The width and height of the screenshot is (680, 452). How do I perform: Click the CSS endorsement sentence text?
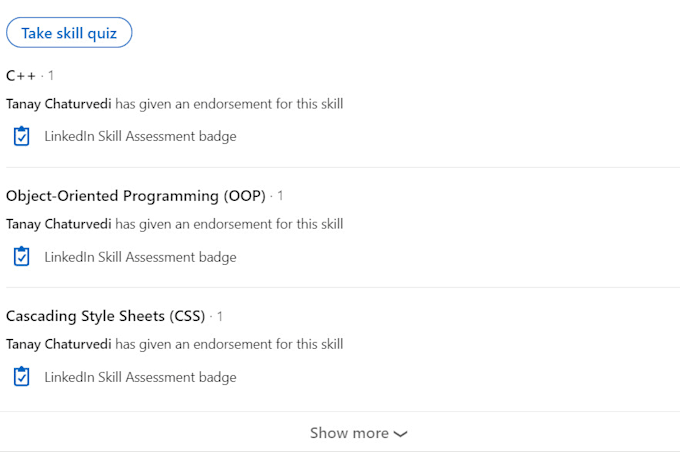point(174,344)
